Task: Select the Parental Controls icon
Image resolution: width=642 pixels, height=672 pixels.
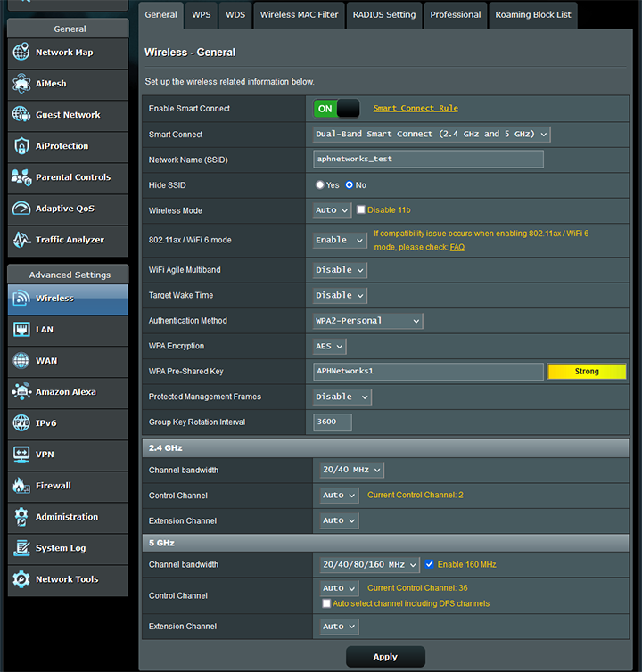Action: [x=21, y=177]
